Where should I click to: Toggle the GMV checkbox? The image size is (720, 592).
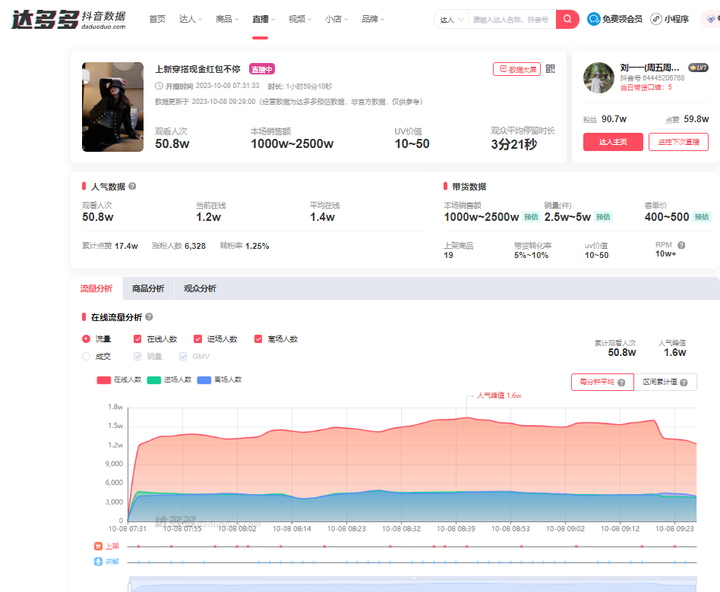[183, 356]
